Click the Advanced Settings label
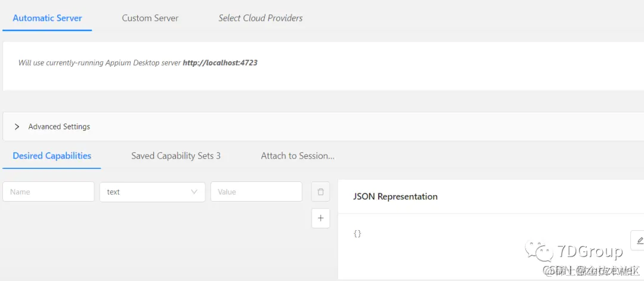The height and width of the screenshot is (281, 644). pos(59,126)
